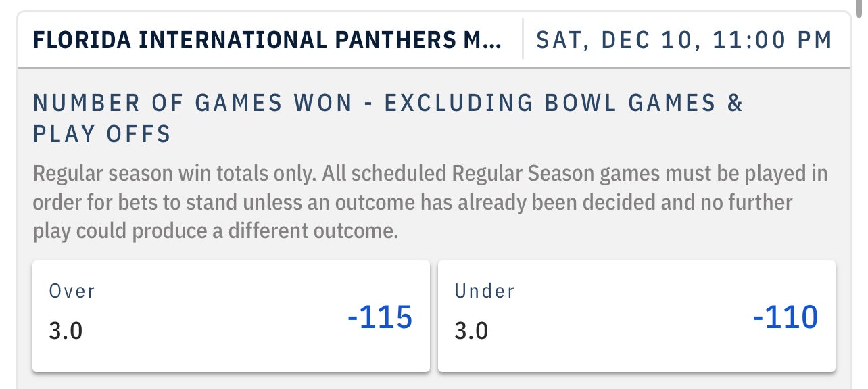The height and width of the screenshot is (389, 868).
Task: Select the Over 3.0 wins bet
Action: [x=231, y=316]
